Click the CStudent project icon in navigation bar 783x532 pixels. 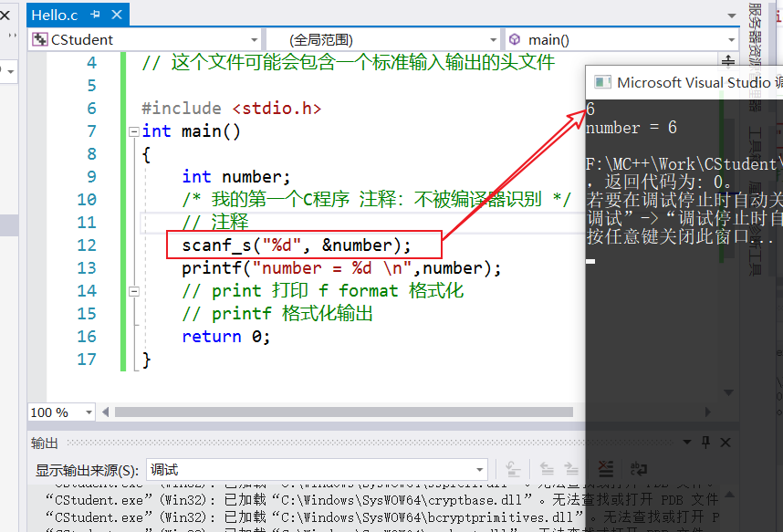coord(39,40)
